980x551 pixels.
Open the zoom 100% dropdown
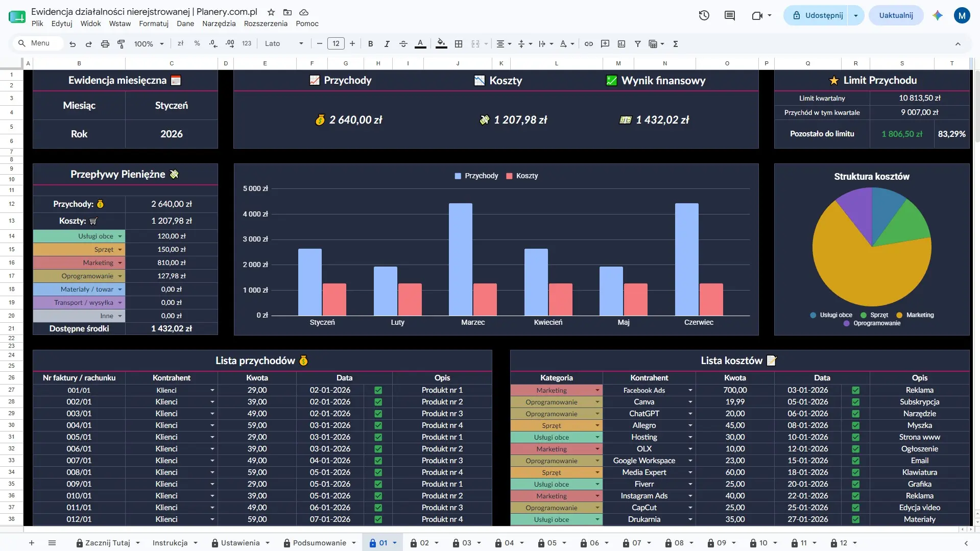(149, 44)
